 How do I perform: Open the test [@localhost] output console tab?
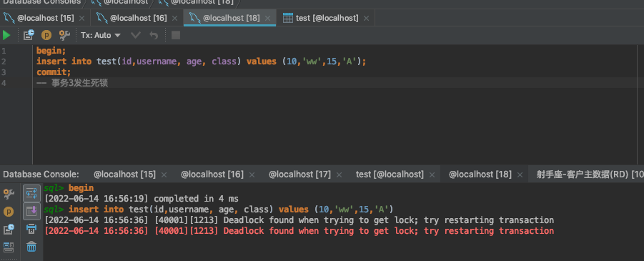(390, 174)
